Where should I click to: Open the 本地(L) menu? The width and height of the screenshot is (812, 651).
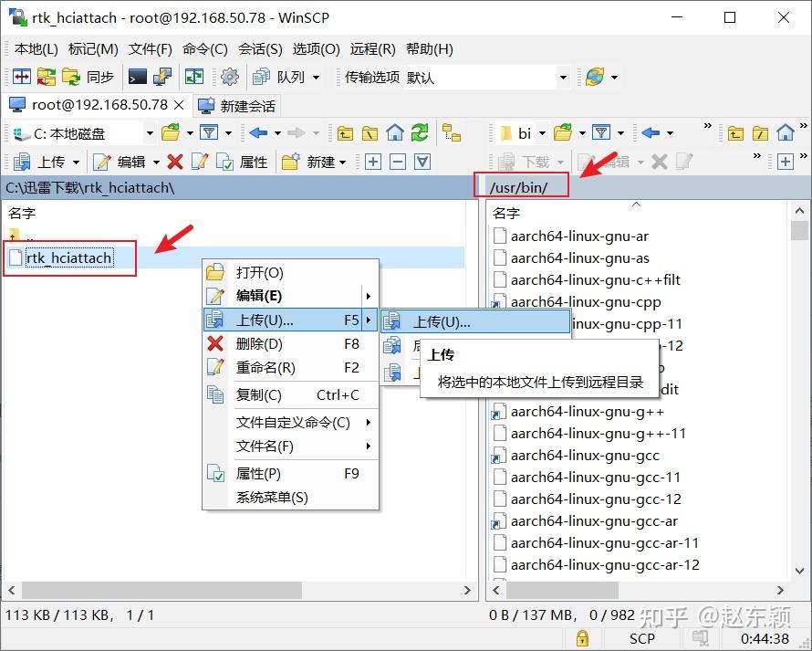[x=36, y=48]
